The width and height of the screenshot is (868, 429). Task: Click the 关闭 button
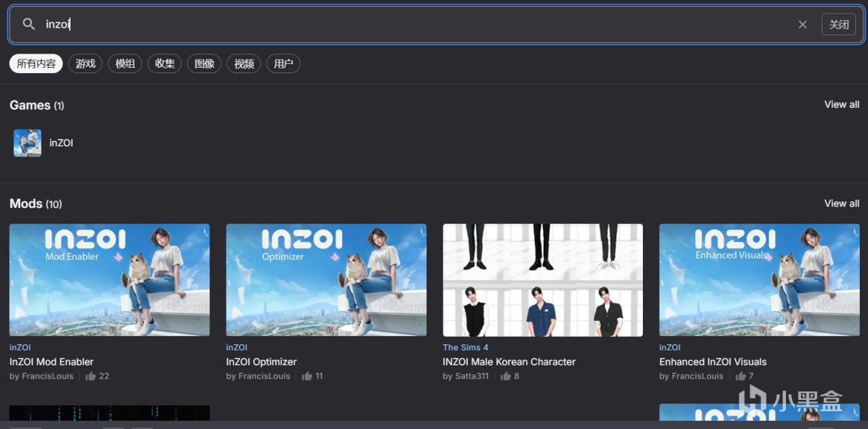[x=839, y=24]
